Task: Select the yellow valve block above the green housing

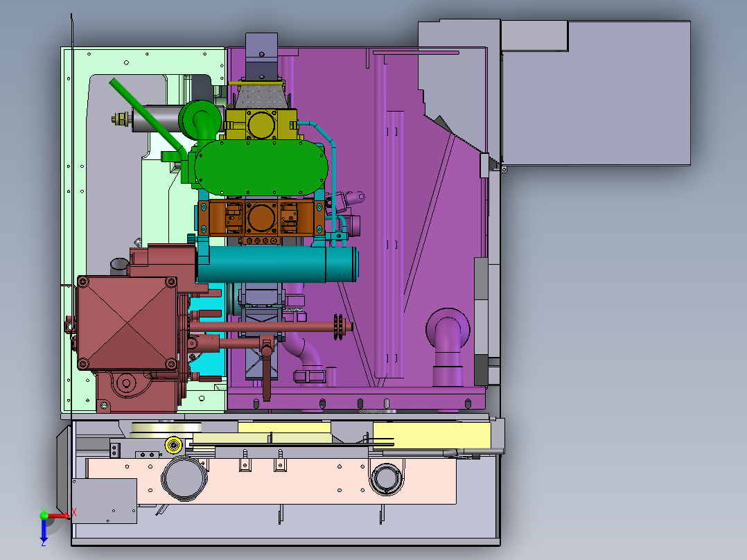Action: coord(263,125)
